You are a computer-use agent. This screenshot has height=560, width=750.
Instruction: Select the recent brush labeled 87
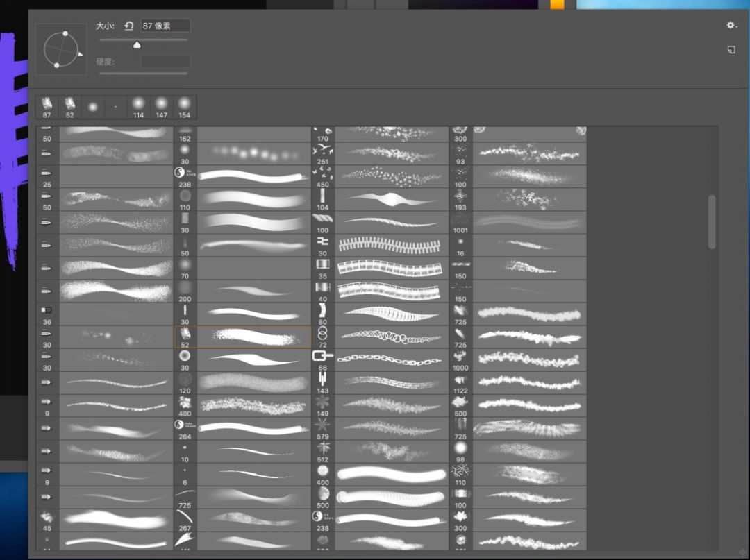pyautogui.click(x=47, y=107)
